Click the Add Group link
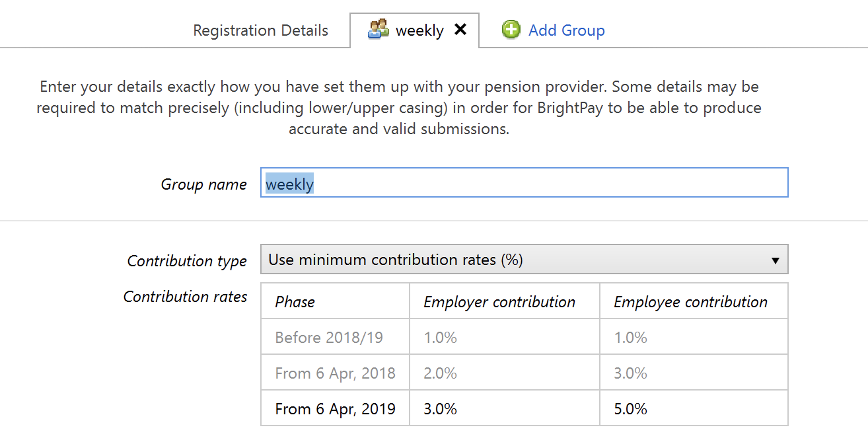 point(566,30)
